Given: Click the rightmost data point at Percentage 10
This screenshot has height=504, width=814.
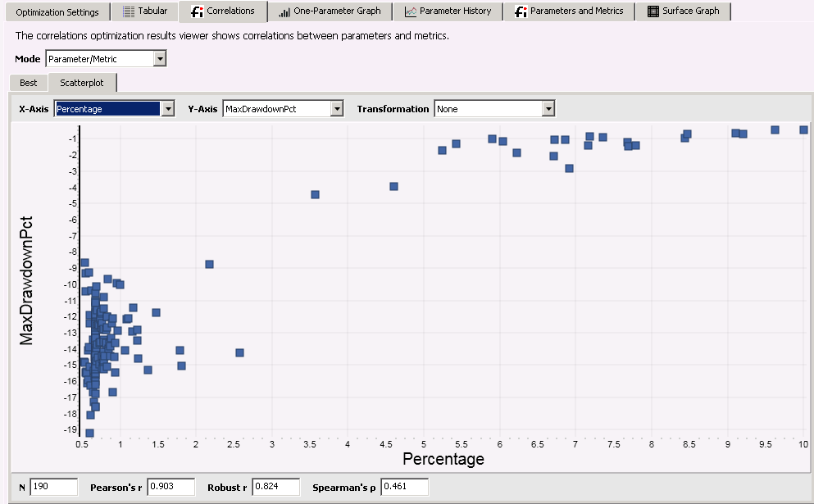Looking at the screenshot, I should pos(803,129).
